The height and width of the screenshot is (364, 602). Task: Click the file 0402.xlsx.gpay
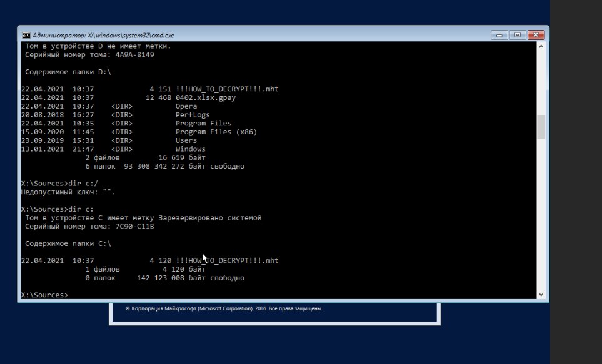coord(206,97)
